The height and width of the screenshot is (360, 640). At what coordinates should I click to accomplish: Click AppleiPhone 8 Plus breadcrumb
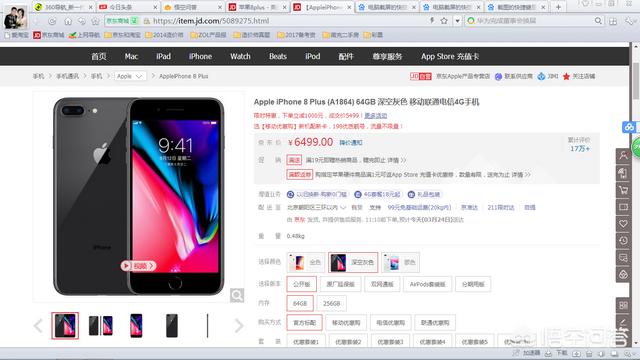184,76
